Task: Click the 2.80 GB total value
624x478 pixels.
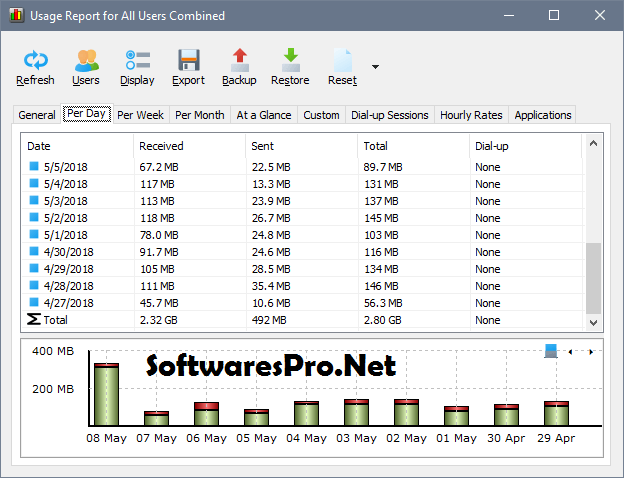Action: (382, 320)
